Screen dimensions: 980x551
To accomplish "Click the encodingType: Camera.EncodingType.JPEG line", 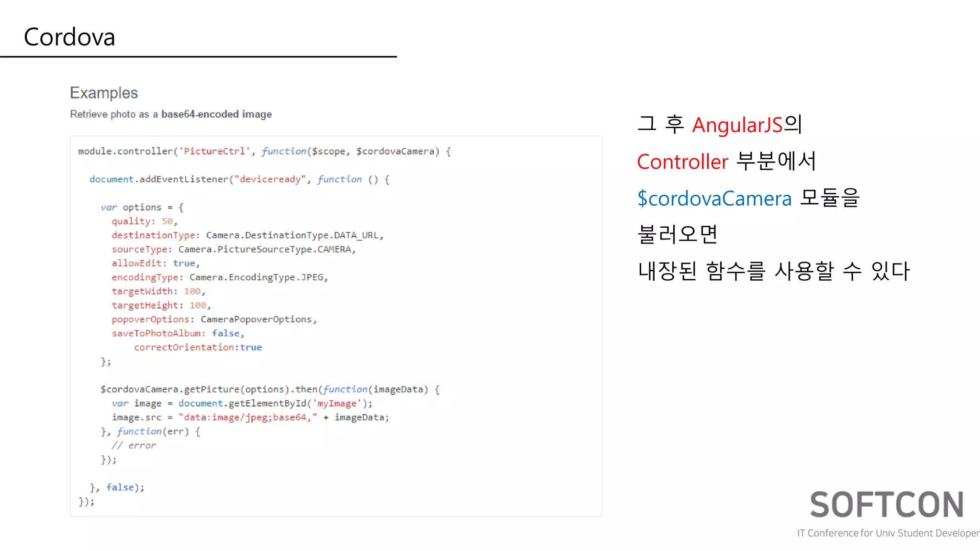I will coord(220,277).
